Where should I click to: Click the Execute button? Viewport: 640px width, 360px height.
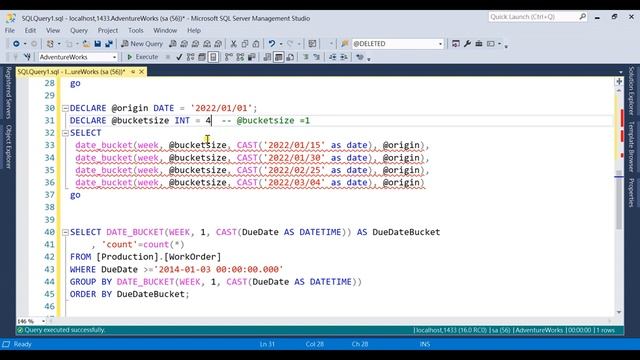coord(142,57)
